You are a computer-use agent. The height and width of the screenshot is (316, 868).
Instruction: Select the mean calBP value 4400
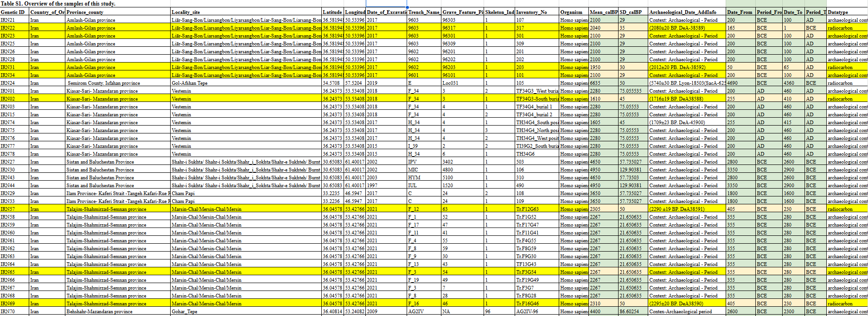[x=604, y=311]
